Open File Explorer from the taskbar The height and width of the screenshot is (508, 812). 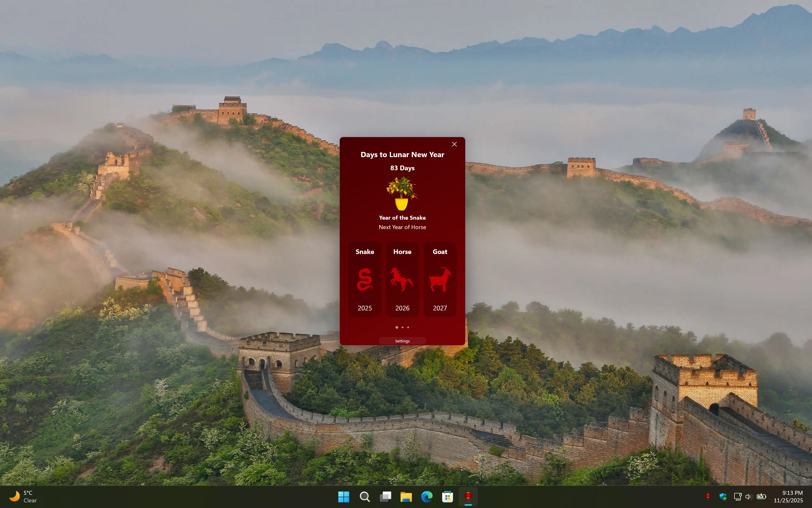pos(406,496)
